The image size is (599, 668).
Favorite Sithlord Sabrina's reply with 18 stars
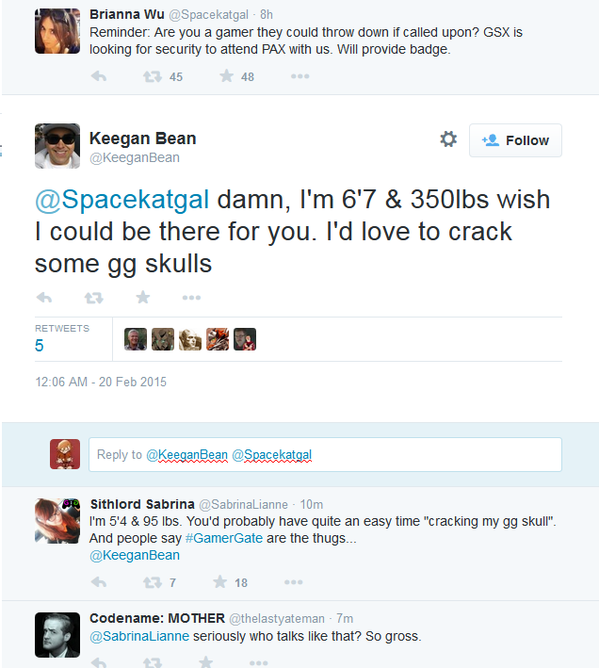(220, 582)
